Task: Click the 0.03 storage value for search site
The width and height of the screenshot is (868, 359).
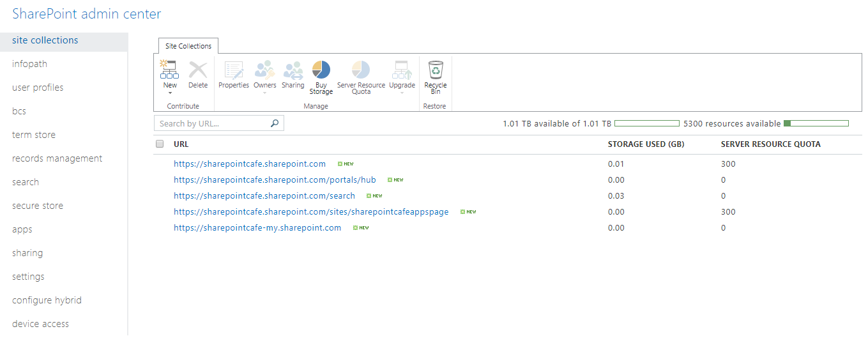Action: 616,196
